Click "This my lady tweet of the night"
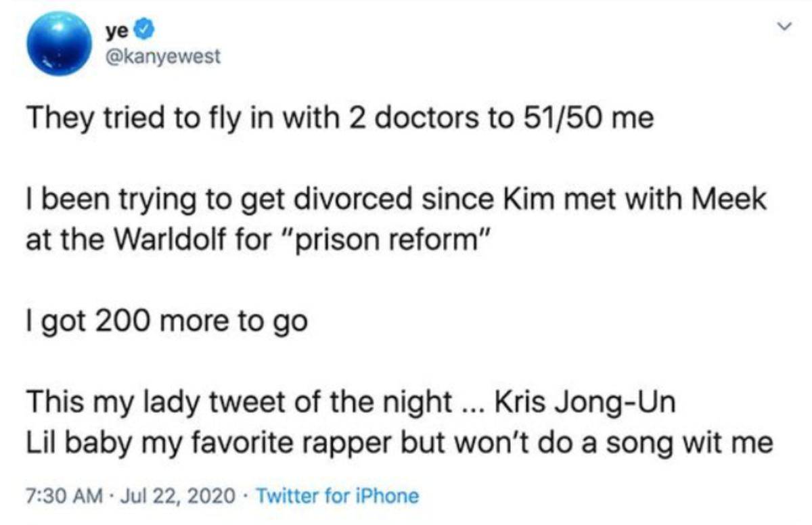Image resolution: width=812 pixels, height=525 pixels. coord(239,403)
